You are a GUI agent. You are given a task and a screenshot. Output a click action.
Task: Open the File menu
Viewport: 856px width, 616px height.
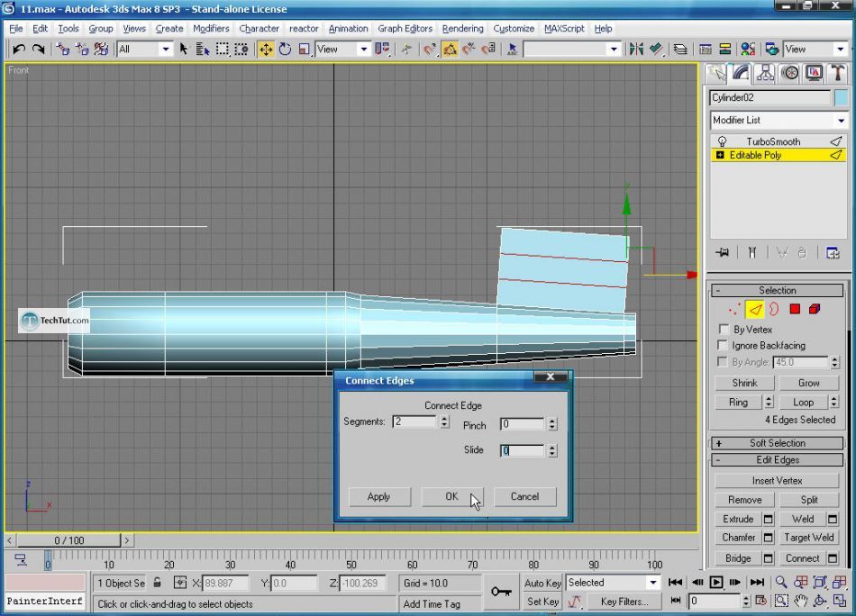(16, 29)
